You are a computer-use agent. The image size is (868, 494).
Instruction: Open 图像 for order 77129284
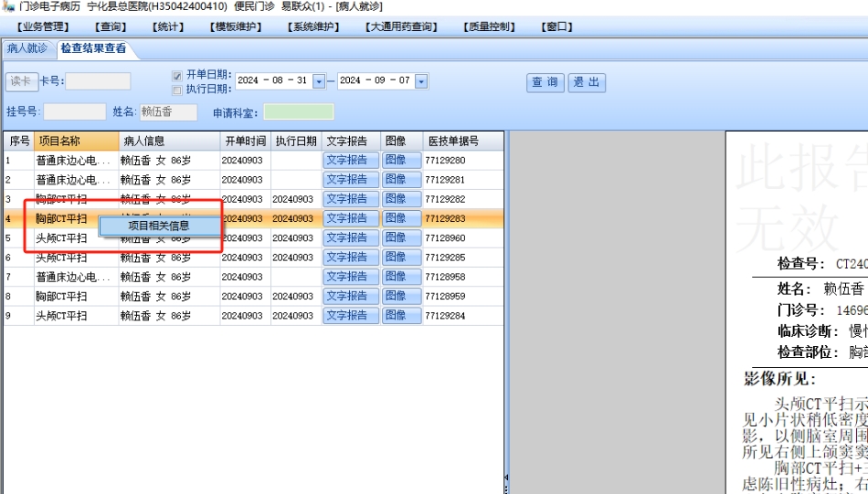click(x=401, y=315)
